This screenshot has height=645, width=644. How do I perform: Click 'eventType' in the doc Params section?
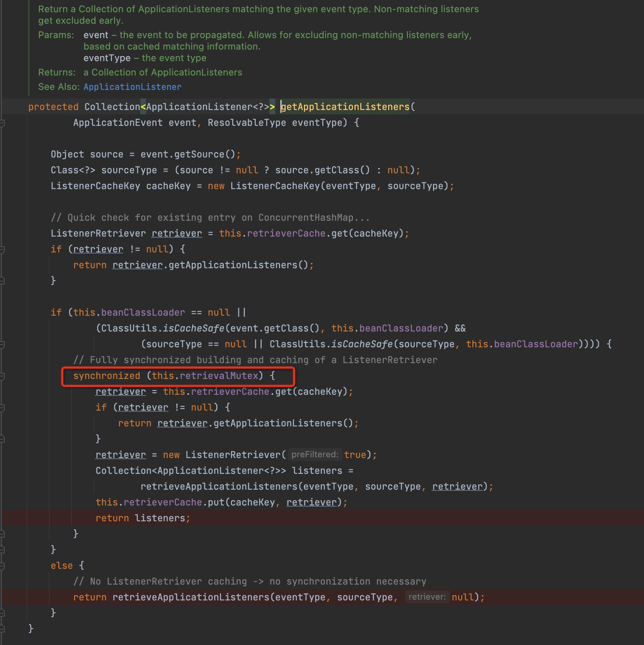pyautogui.click(x=107, y=58)
